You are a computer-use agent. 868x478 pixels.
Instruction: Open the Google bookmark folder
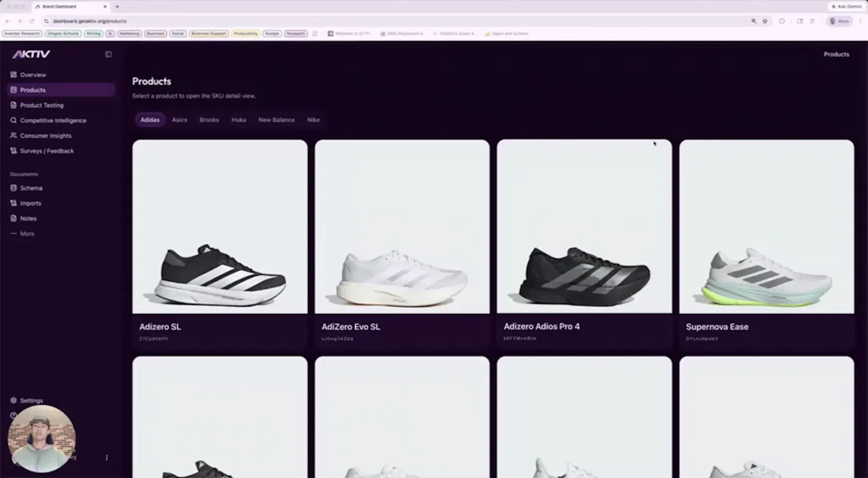click(272, 34)
